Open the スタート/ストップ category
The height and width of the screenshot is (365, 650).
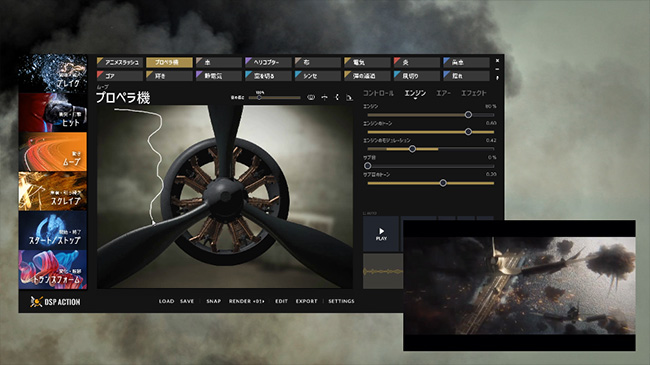53,230
